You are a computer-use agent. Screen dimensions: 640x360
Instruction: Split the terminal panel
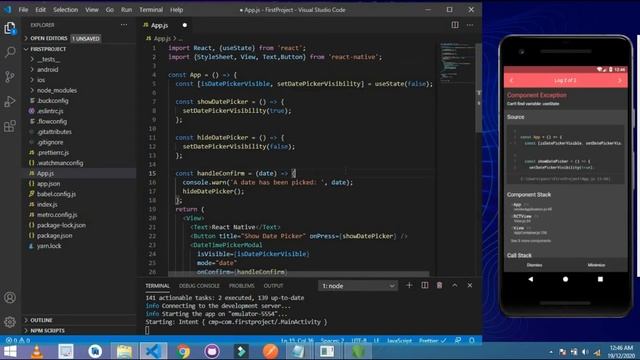(424, 285)
